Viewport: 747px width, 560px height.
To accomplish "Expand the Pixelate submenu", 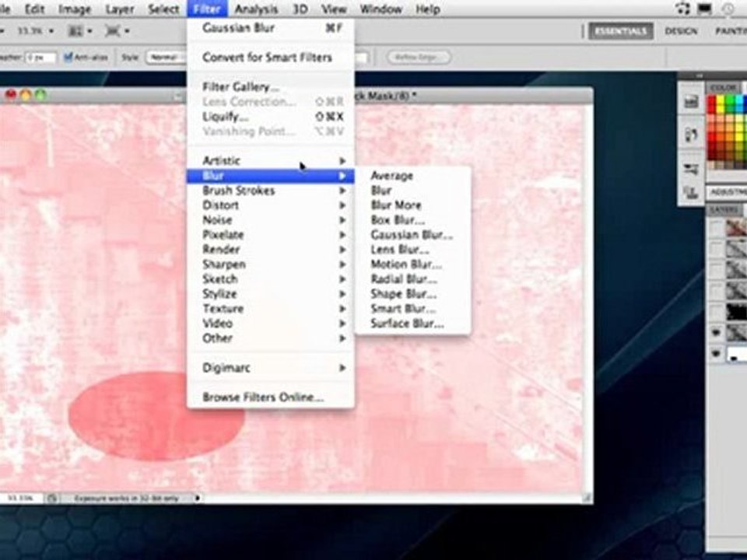I will click(271, 235).
